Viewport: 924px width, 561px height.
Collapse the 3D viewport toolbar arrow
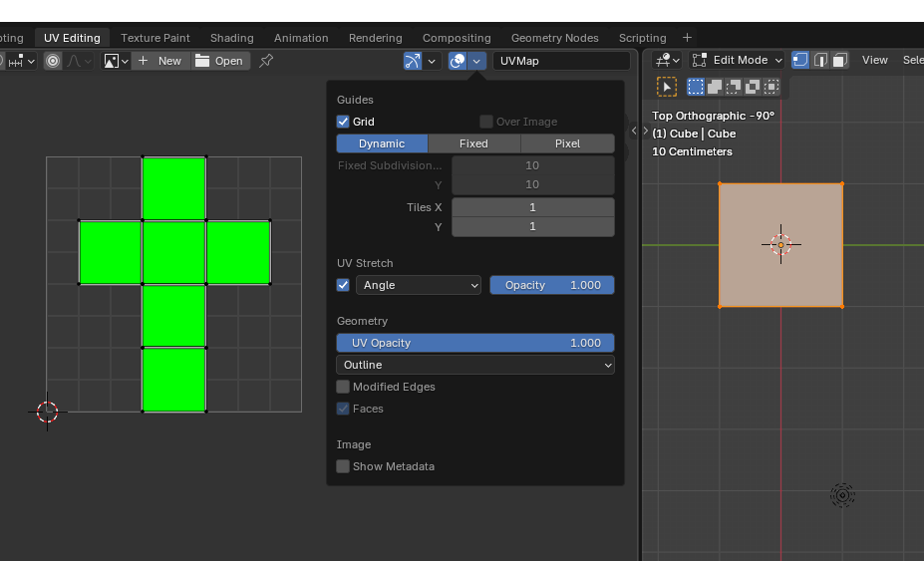click(646, 131)
